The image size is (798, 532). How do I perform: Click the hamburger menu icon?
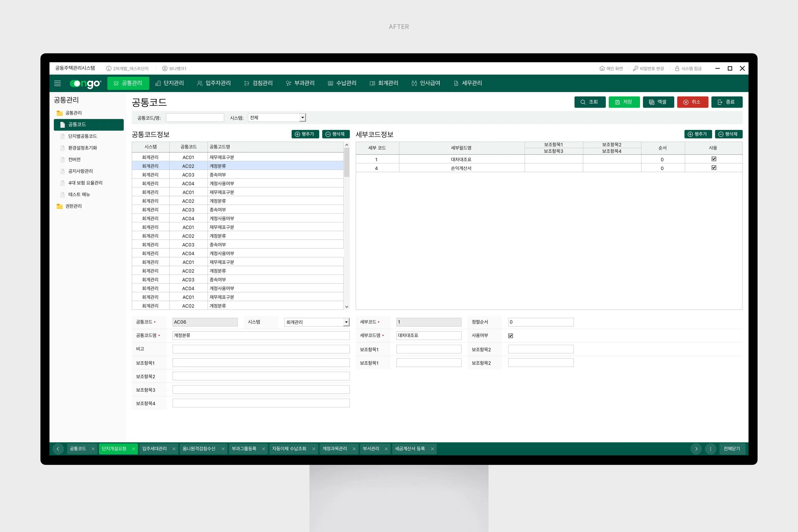[57, 83]
